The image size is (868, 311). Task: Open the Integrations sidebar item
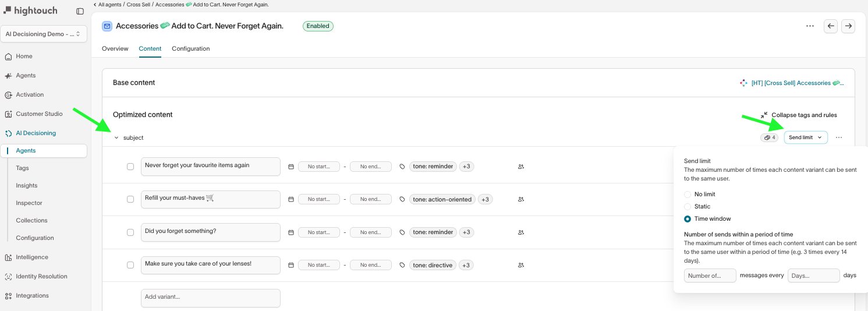32,296
